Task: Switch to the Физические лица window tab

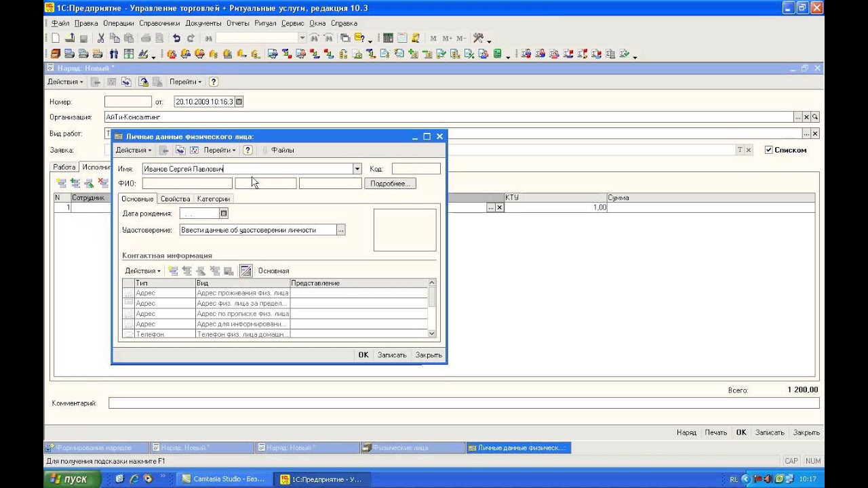Action: click(x=413, y=448)
